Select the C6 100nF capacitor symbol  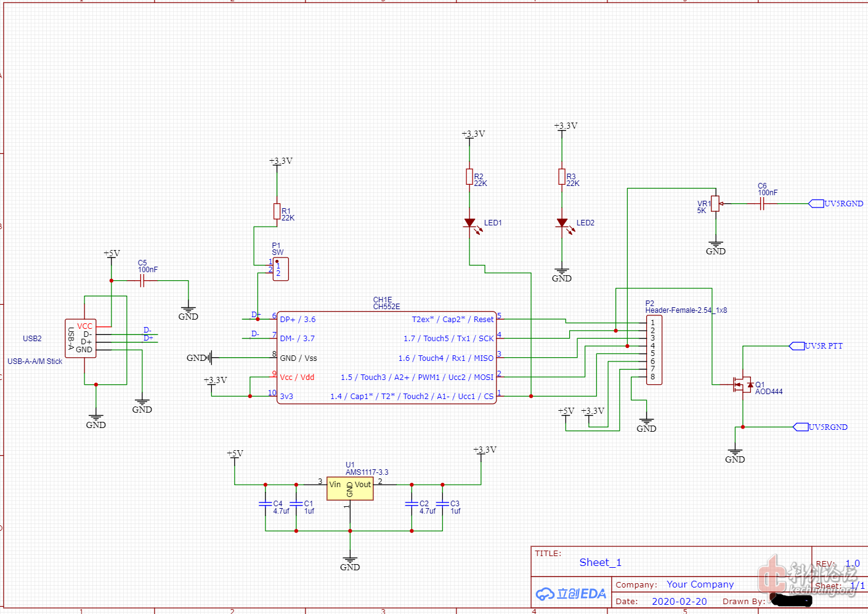pyautogui.click(x=762, y=204)
